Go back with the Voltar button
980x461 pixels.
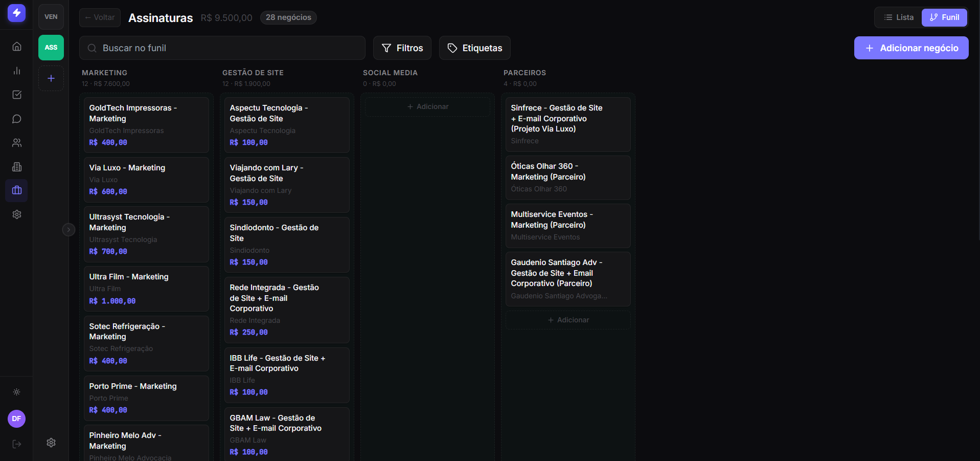100,17
